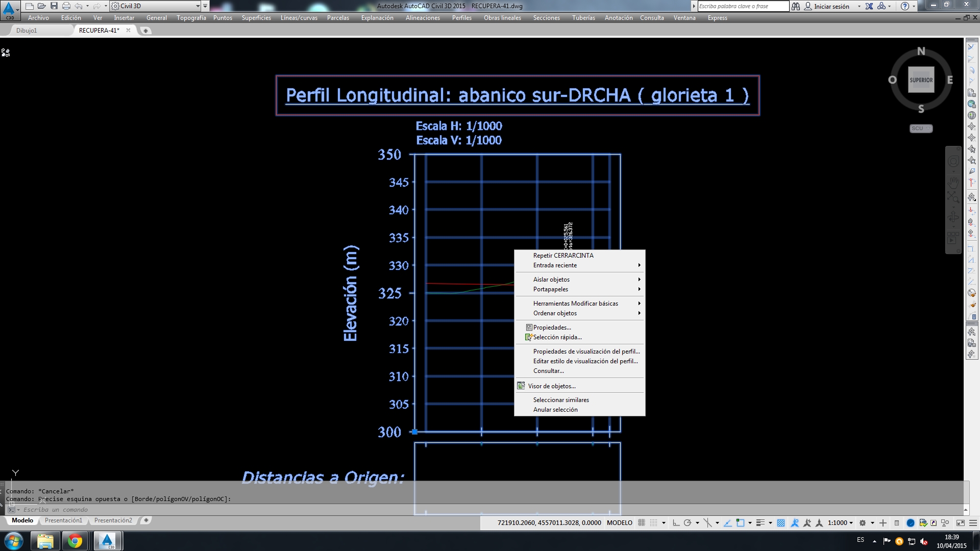Switch to the Presentación1 layout tab
980x551 pixels.
(63, 520)
